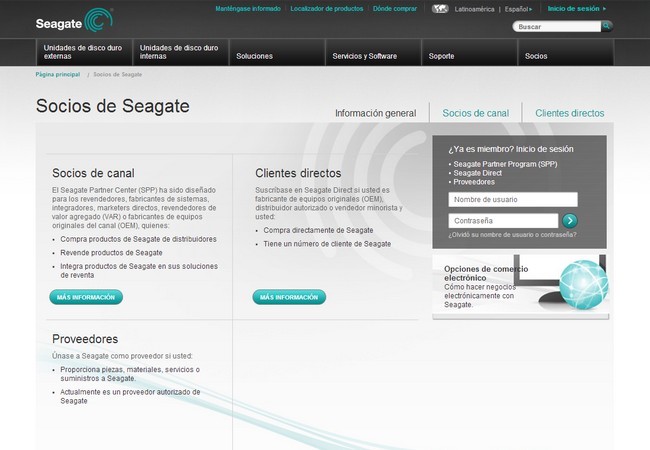Open Unidades de disco duro internas menu
This screenshot has width=650, height=450.
(x=180, y=52)
